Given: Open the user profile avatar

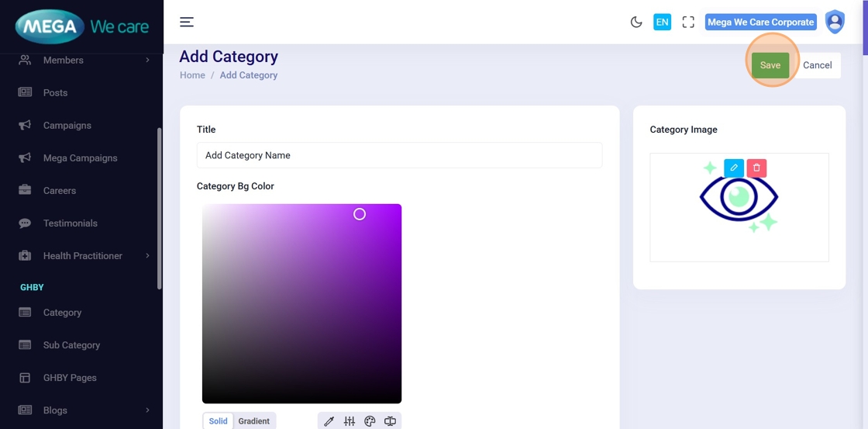Looking at the screenshot, I should (835, 22).
